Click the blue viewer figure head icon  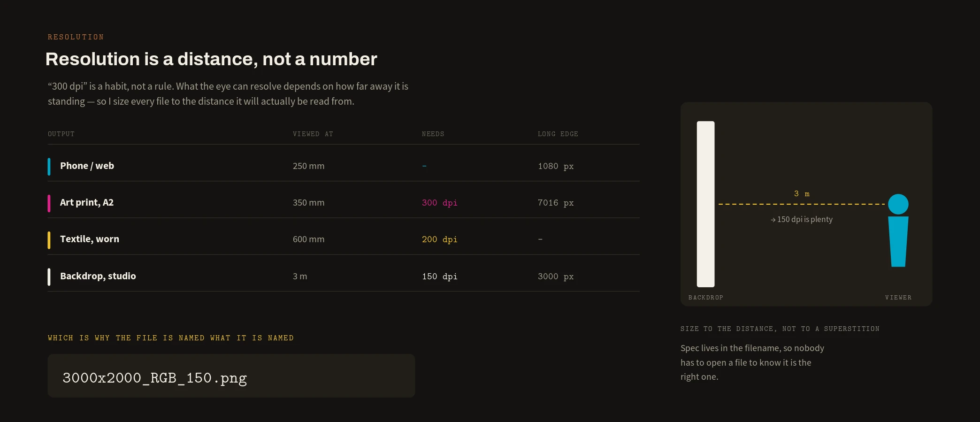(x=898, y=204)
